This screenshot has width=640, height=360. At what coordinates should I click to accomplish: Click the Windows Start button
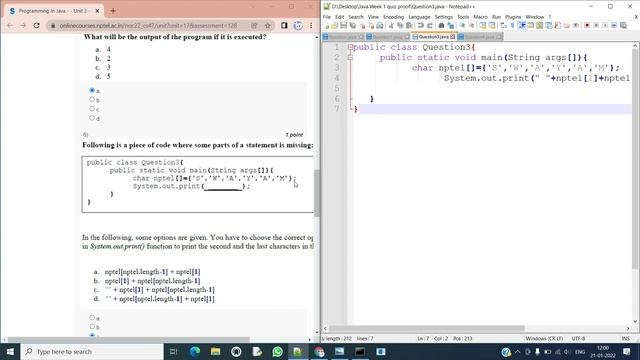point(10,351)
